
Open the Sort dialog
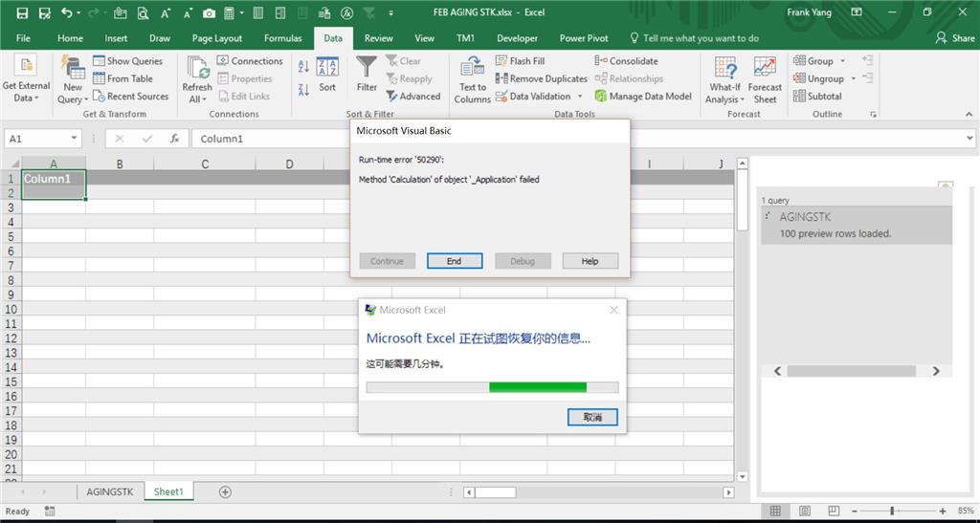point(327,76)
